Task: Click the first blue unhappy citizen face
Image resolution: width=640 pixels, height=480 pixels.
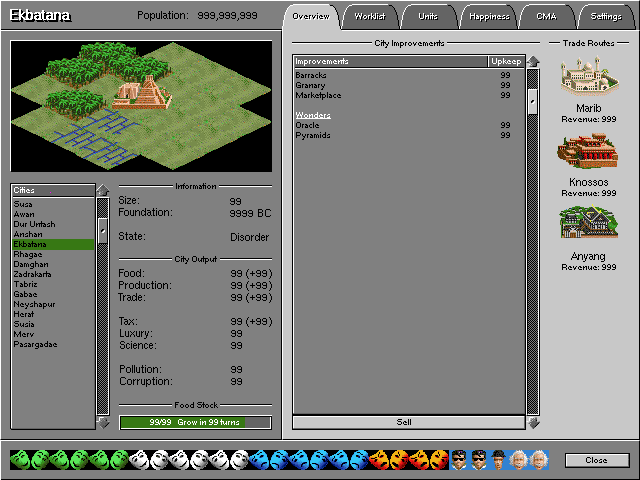Action: [259, 460]
